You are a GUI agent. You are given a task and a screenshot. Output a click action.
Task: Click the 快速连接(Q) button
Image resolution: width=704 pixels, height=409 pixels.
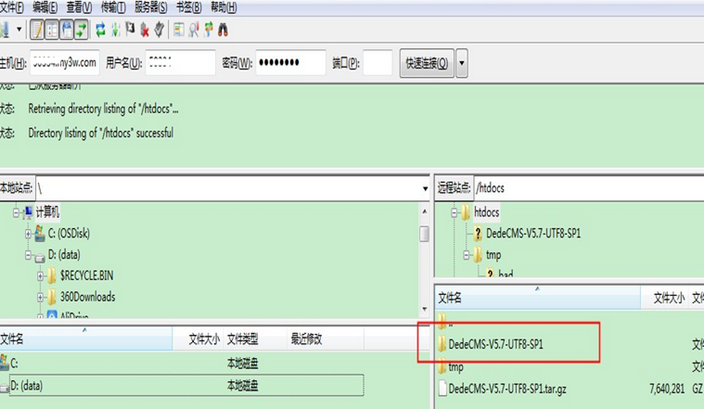(427, 63)
